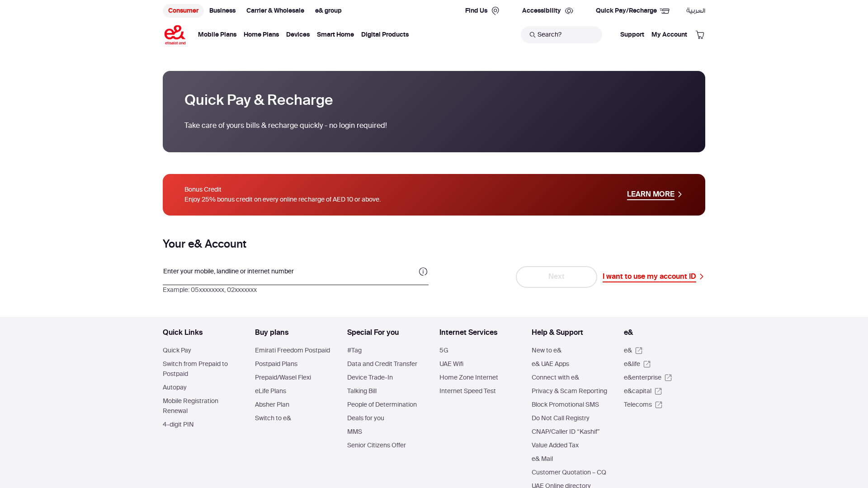
Task: Click the Support link
Action: [632, 35]
